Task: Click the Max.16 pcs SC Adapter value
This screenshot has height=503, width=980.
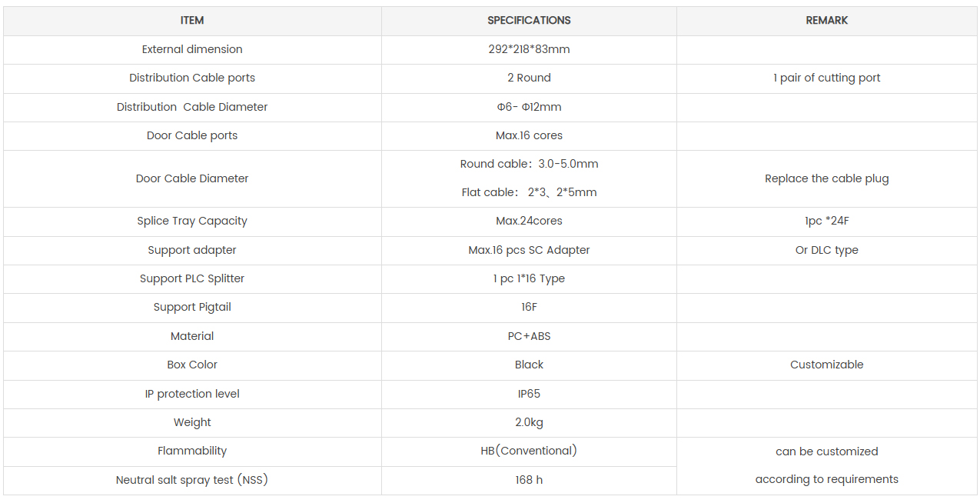Action: tap(529, 250)
